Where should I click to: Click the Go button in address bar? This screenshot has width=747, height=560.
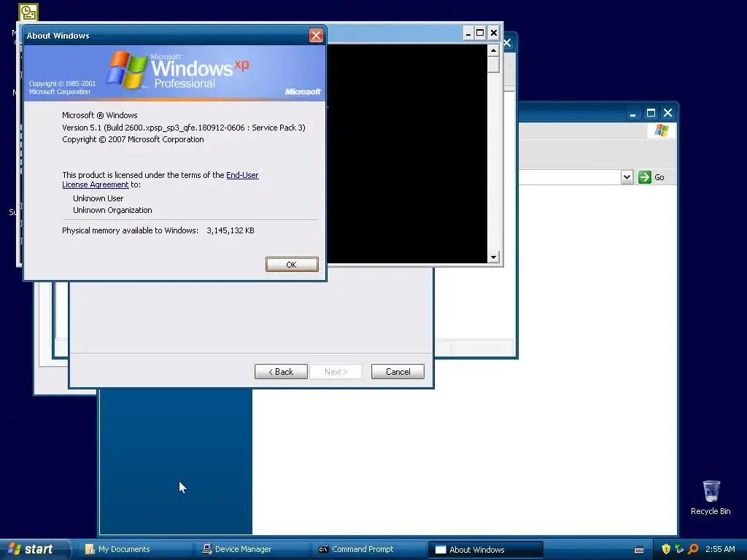click(651, 177)
